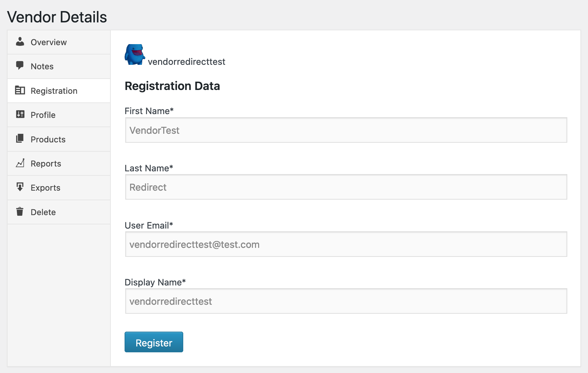The image size is (588, 373).
Task: Focus the Last Name input field
Action: point(346,187)
